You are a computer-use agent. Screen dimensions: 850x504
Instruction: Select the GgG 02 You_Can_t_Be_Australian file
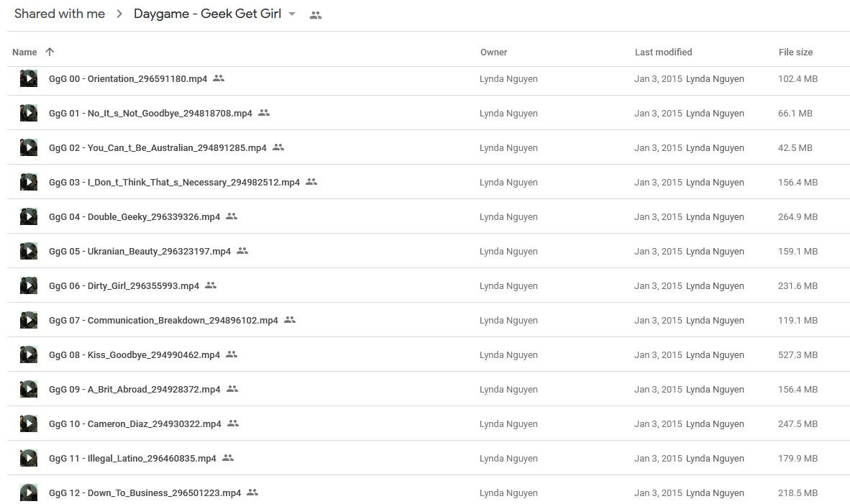point(157,147)
